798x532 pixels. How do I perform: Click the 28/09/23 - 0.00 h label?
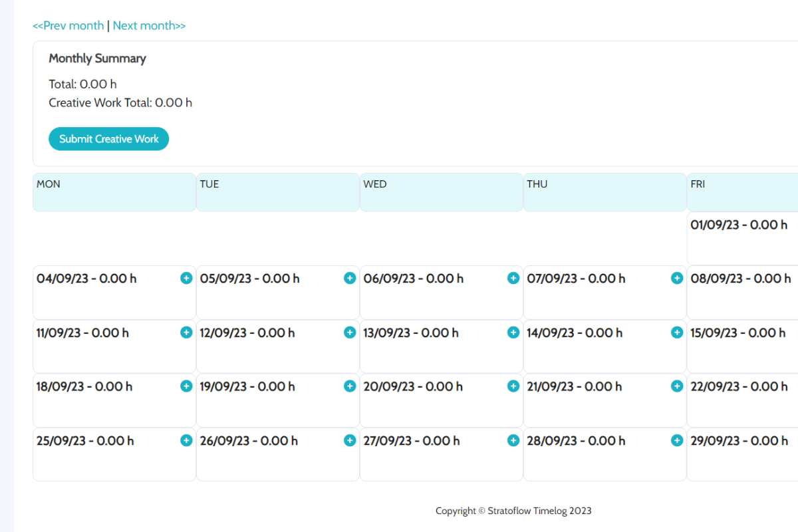click(x=576, y=441)
